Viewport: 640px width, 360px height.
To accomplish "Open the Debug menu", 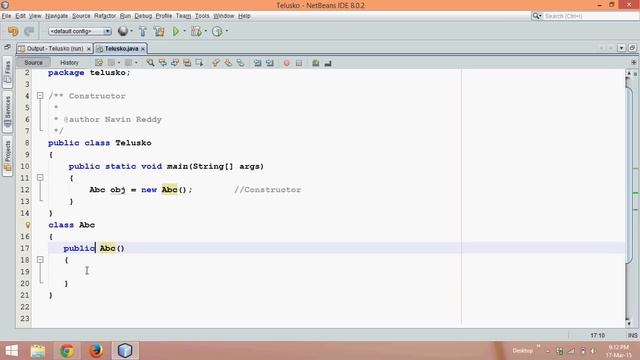I will (143, 16).
